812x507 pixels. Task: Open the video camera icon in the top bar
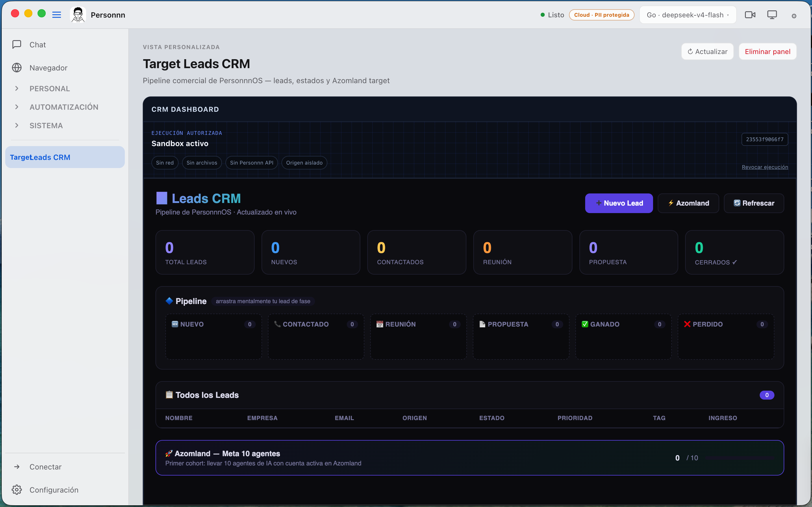click(x=750, y=15)
